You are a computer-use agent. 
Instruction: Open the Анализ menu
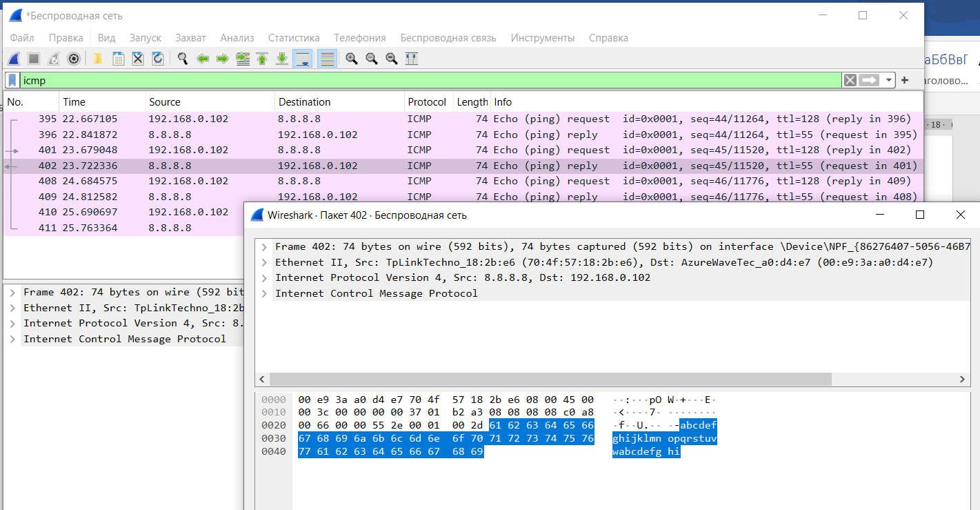(237, 38)
